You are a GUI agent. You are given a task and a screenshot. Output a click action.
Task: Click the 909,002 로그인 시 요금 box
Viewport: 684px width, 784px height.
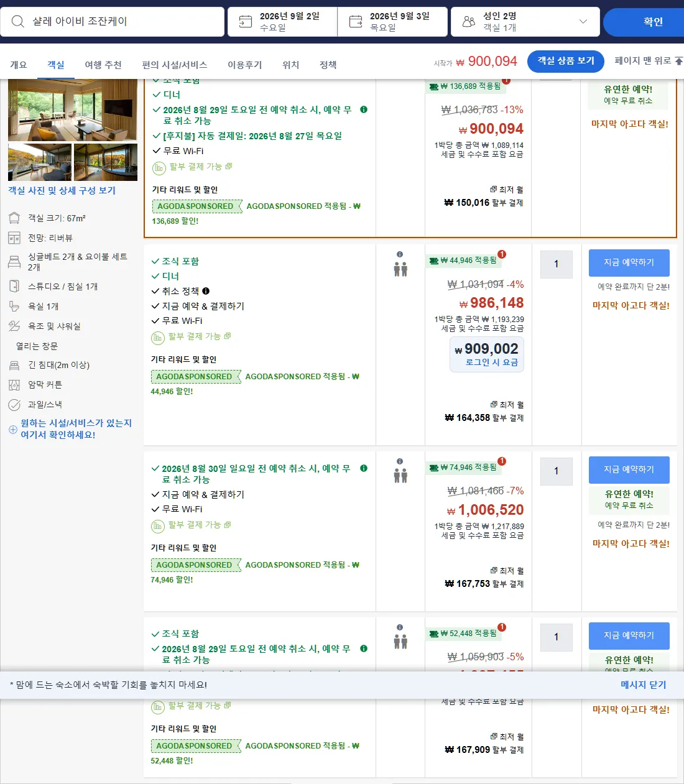[487, 354]
